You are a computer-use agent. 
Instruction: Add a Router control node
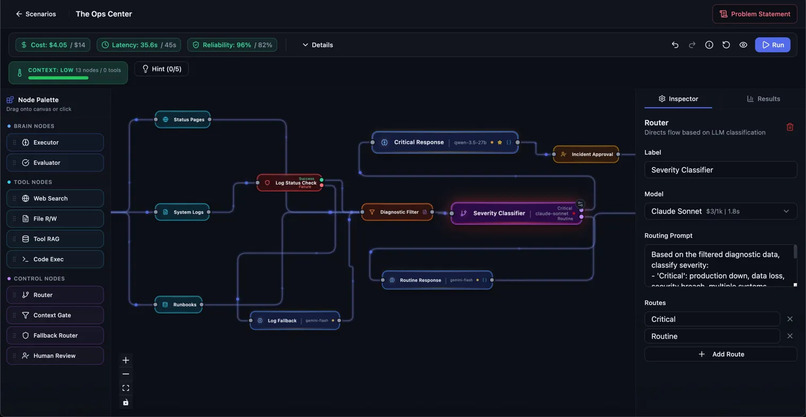(x=55, y=295)
